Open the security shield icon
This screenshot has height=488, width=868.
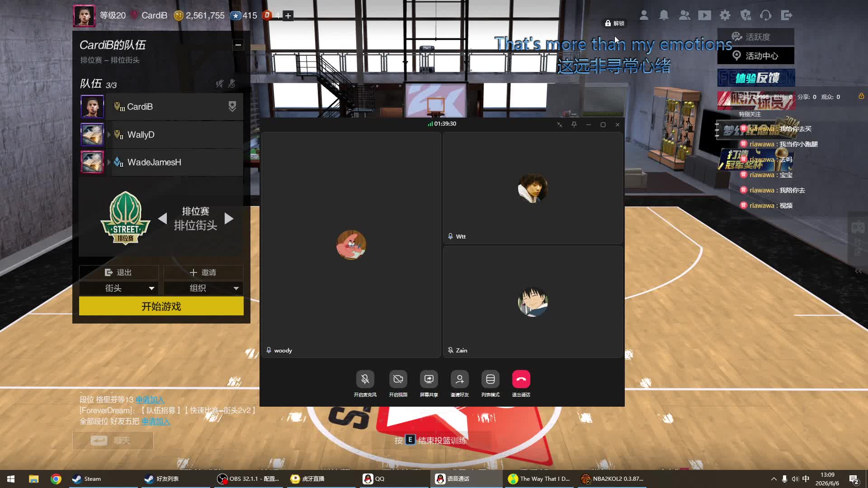(x=745, y=15)
